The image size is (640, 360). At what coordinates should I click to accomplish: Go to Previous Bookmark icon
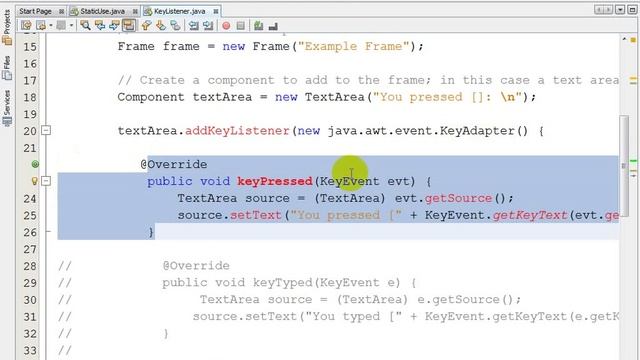coord(146,25)
